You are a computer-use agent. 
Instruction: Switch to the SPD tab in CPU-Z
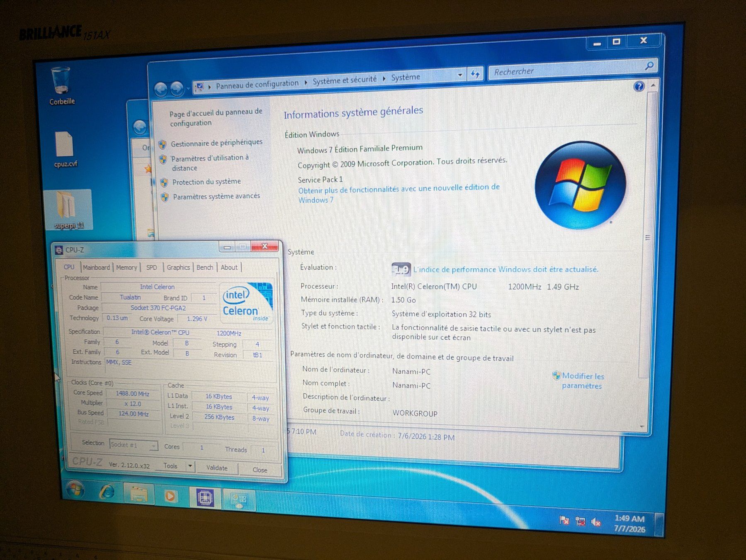(152, 268)
